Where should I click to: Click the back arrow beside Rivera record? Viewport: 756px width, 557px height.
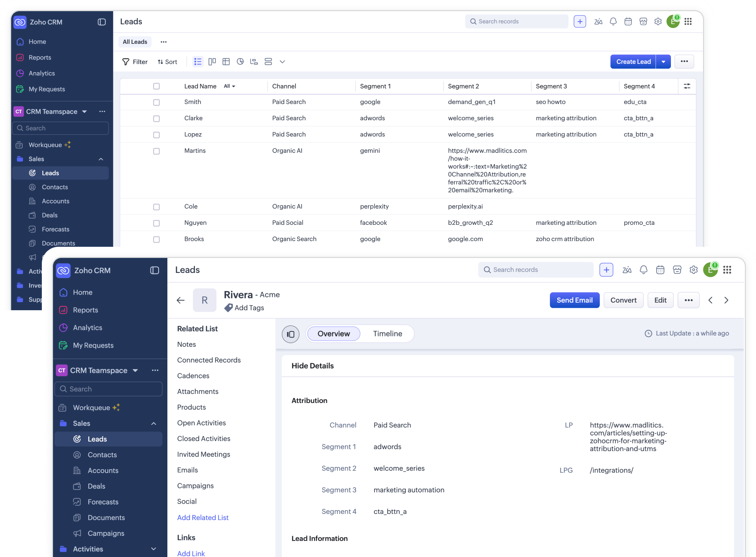[x=181, y=300]
